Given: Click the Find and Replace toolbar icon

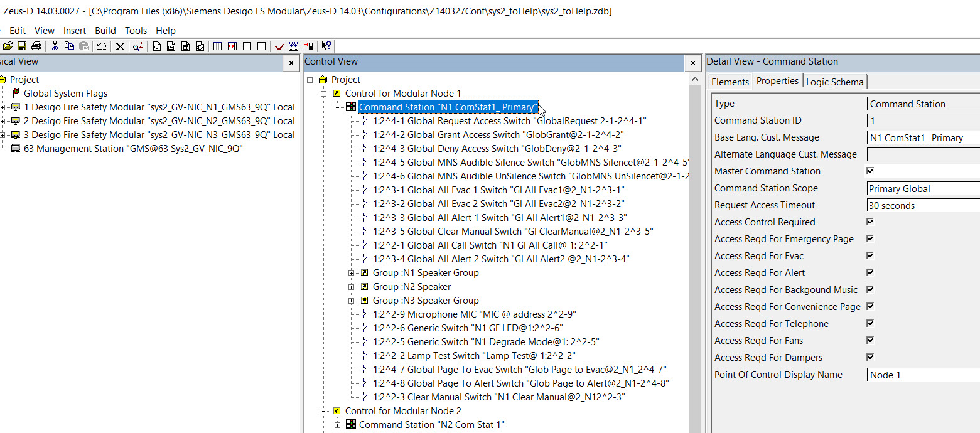Looking at the screenshot, I should coord(138,46).
